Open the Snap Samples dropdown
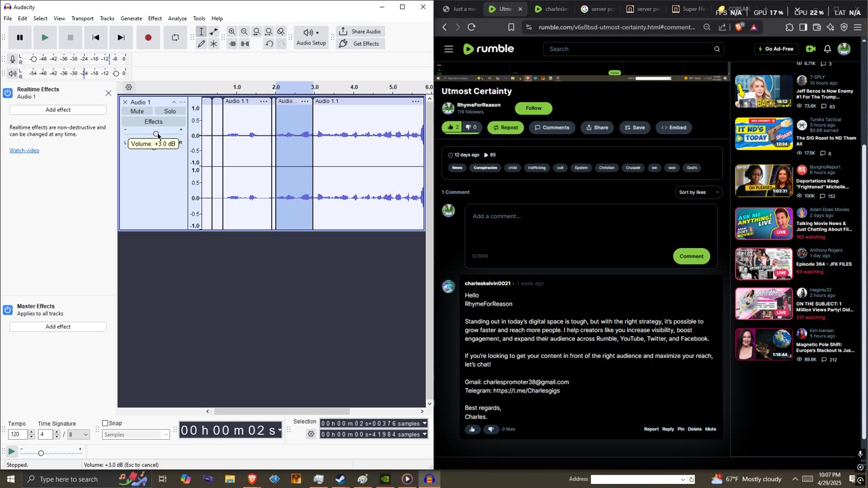This screenshot has height=488, width=868. click(136, 434)
